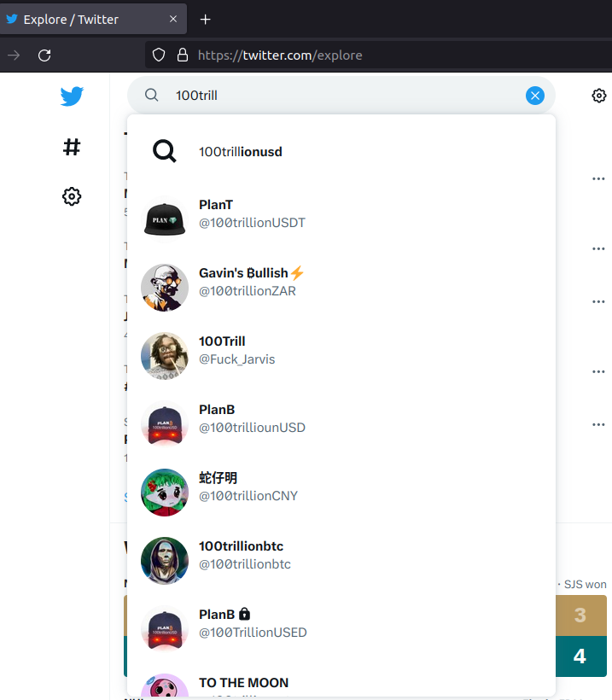
Task: Click the Twitter bird logo in sidebar
Action: pyautogui.click(x=72, y=96)
